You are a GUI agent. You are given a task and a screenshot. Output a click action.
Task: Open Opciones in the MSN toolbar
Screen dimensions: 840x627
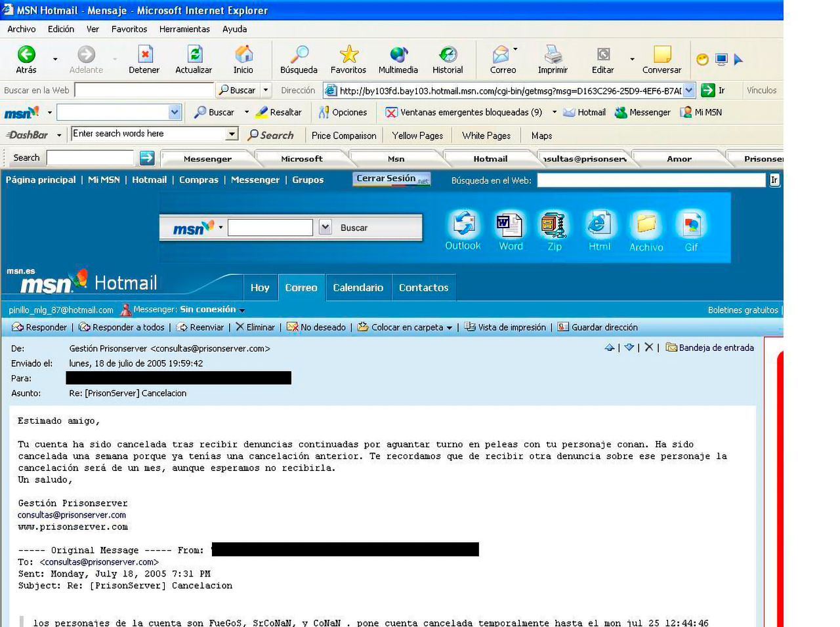[343, 112]
